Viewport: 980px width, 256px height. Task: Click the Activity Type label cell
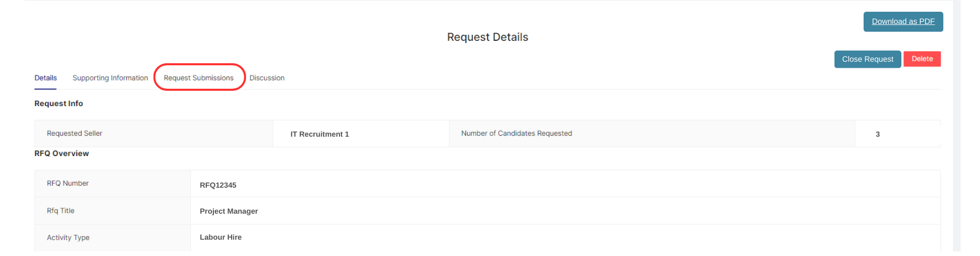[x=68, y=238]
